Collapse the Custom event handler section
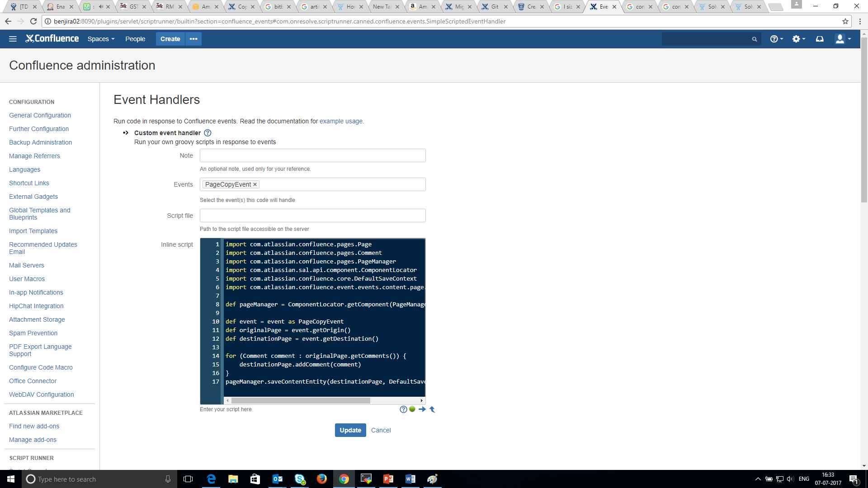This screenshot has height=488, width=868. click(x=126, y=133)
